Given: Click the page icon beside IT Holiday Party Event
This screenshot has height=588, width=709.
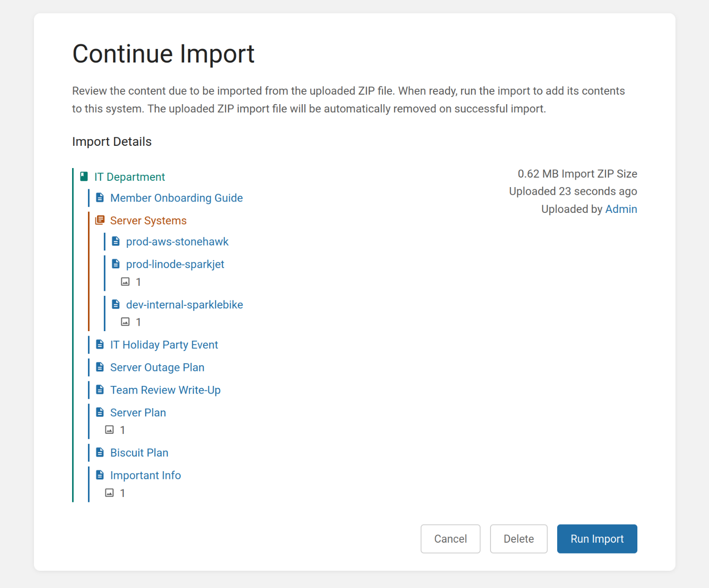Looking at the screenshot, I should 100,344.
